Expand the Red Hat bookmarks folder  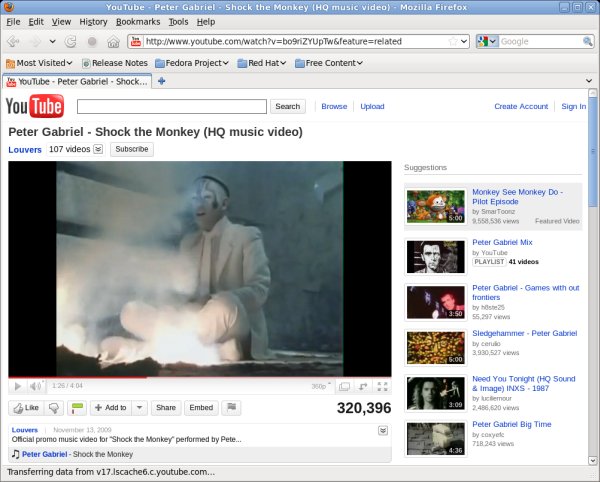click(x=262, y=63)
